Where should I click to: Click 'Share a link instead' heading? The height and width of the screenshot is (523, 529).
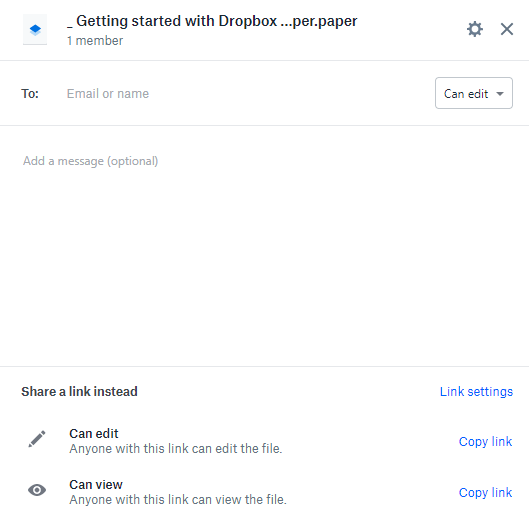(79, 392)
